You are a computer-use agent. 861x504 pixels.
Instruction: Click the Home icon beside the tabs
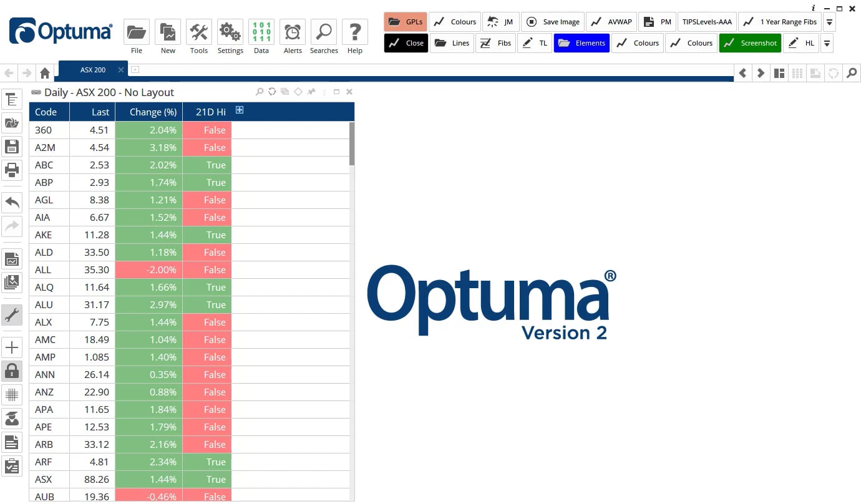click(45, 73)
